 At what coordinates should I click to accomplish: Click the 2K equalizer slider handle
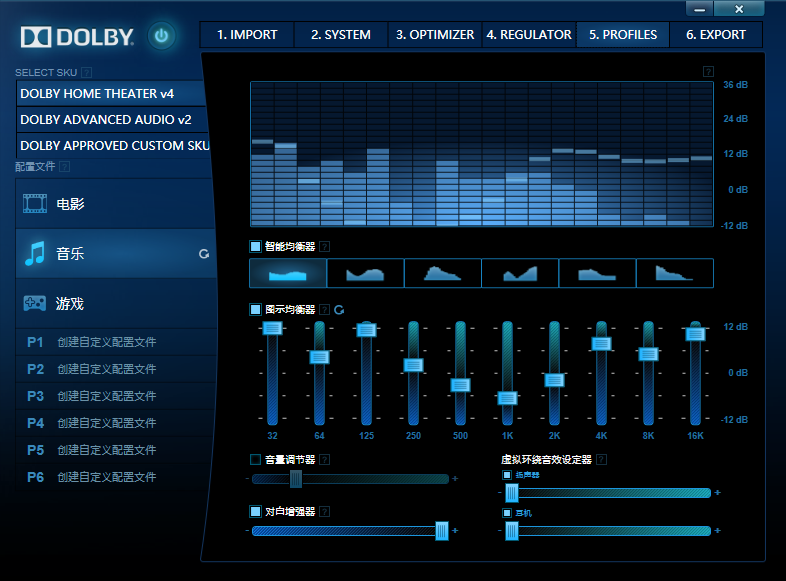pyautogui.click(x=554, y=380)
